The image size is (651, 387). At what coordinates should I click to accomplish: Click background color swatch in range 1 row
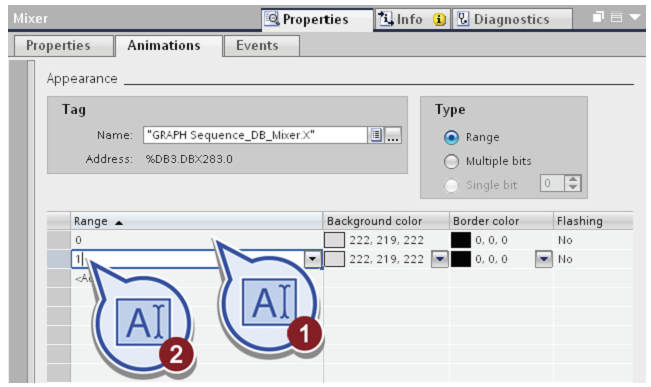click(334, 259)
